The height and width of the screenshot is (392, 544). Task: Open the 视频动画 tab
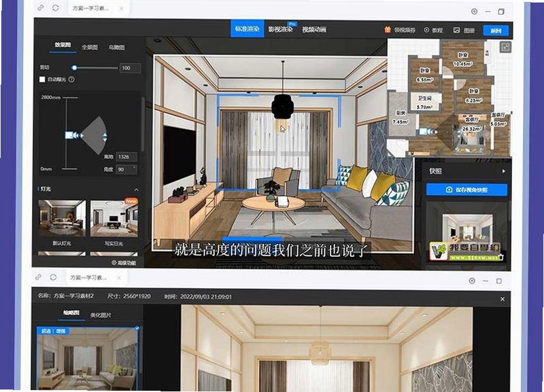click(x=313, y=30)
